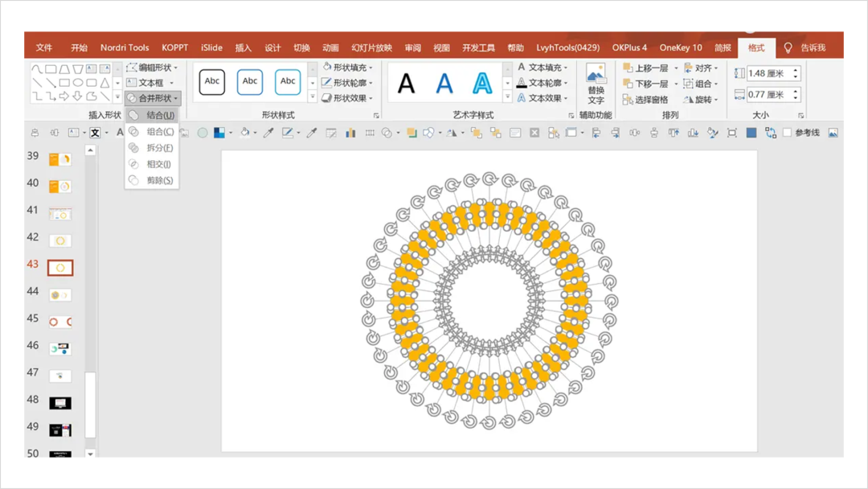Screen dimensions: 868x489
Task: Click 下移一层 send backward
Action: point(645,84)
